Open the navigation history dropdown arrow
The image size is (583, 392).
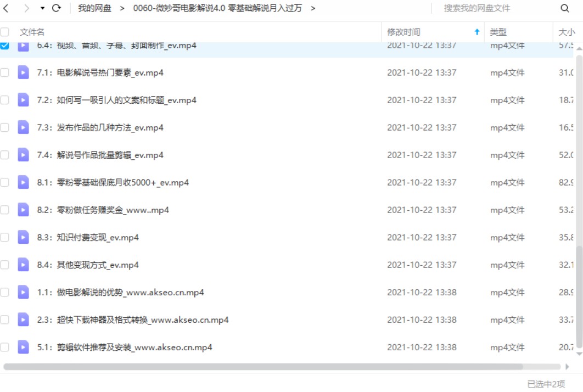42,8
